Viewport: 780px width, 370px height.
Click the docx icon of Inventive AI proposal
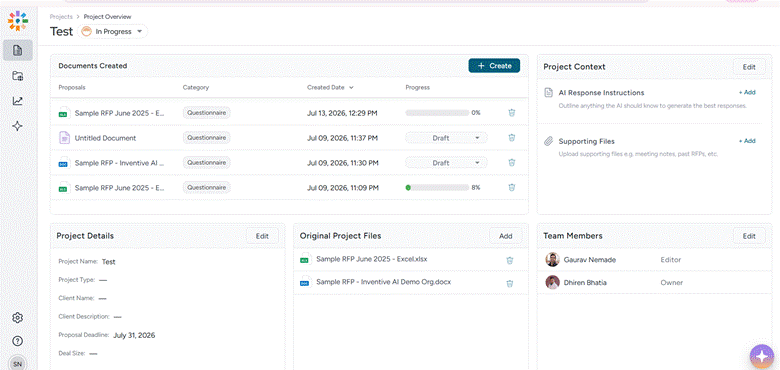coord(64,163)
